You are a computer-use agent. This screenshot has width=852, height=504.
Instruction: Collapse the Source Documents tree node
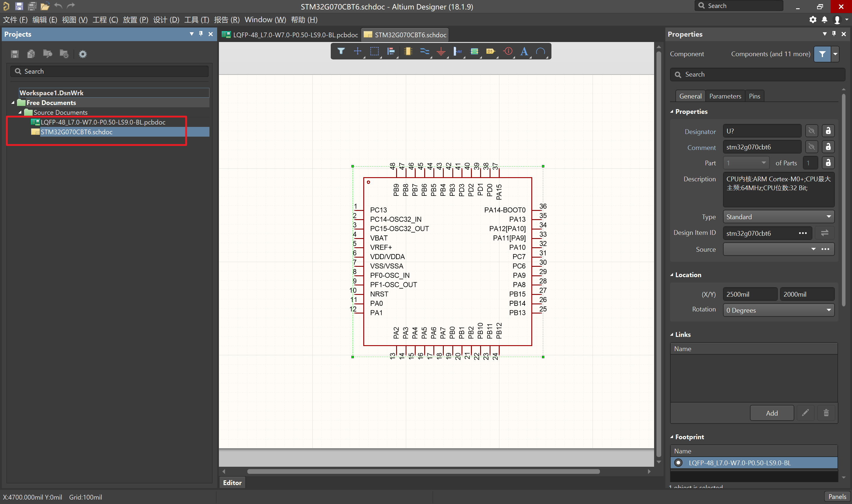point(20,112)
